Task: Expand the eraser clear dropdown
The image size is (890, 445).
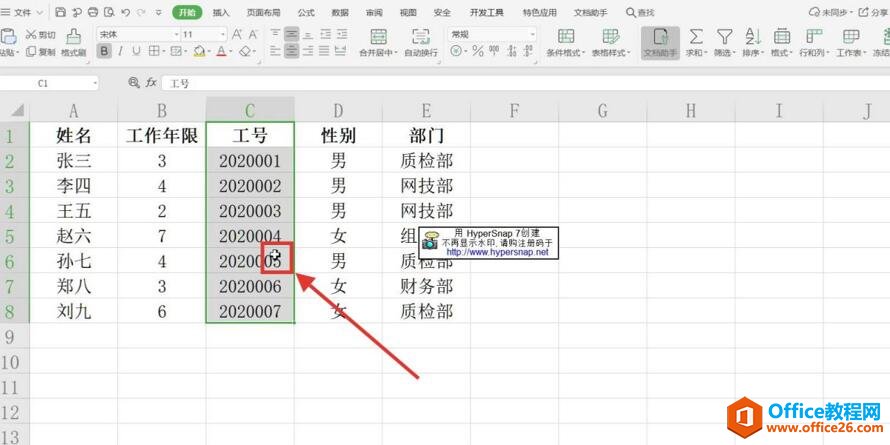Action: pos(254,52)
